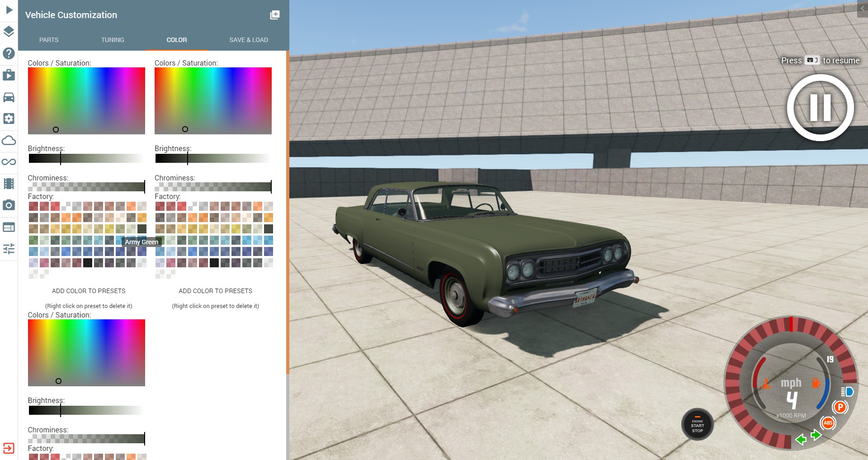Select dark olive swatch in second Factory palette
Screen dimensions: 868x460
pos(269,229)
